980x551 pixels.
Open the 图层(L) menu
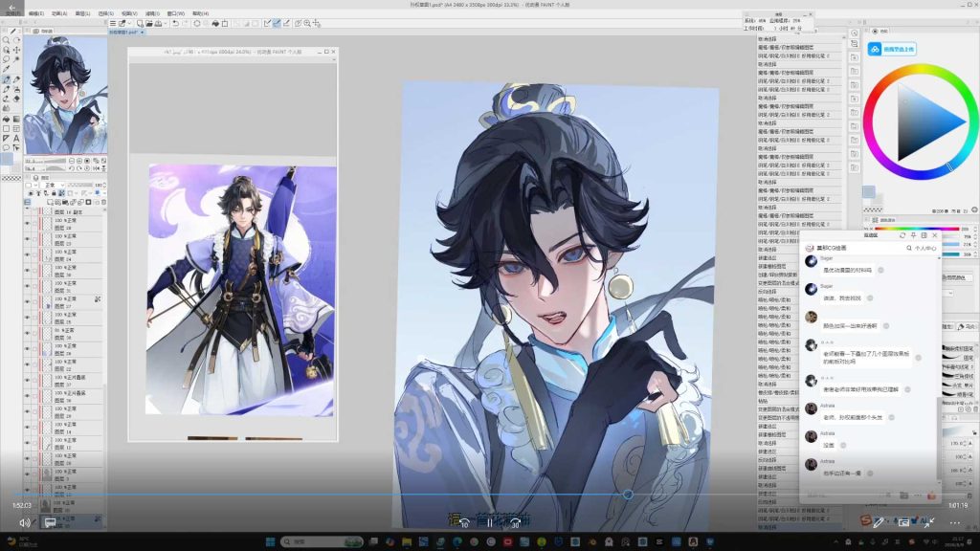click(82, 13)
